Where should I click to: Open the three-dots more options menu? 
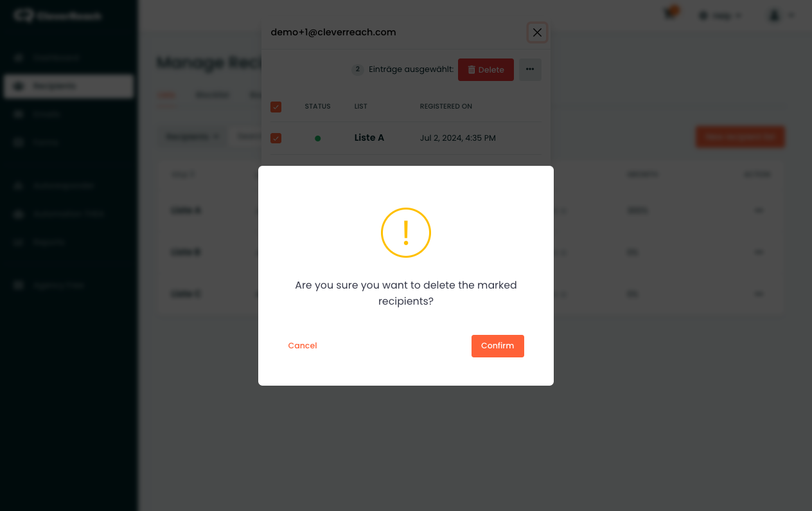(530, 70)
